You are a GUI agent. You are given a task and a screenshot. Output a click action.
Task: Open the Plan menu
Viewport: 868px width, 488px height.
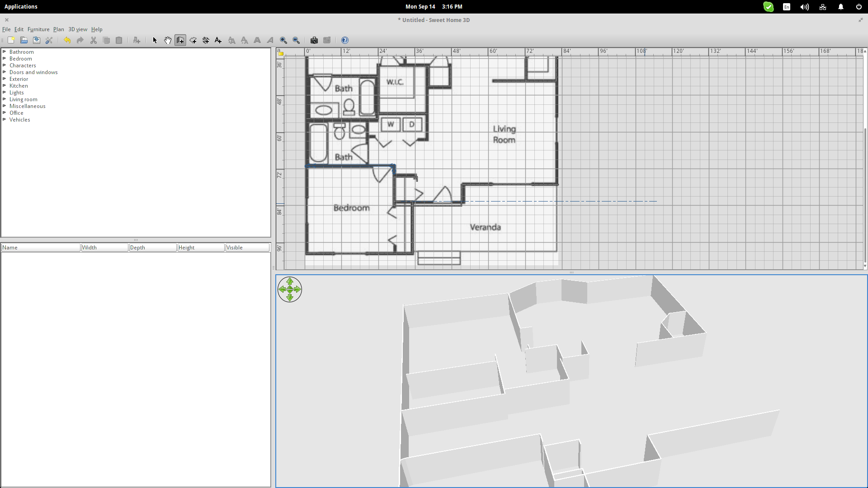pyautogui.click(x=59, y=29)
